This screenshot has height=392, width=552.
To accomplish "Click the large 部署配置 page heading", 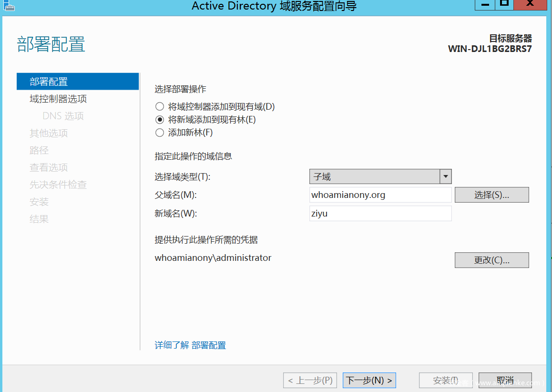I will click(51, 44).
